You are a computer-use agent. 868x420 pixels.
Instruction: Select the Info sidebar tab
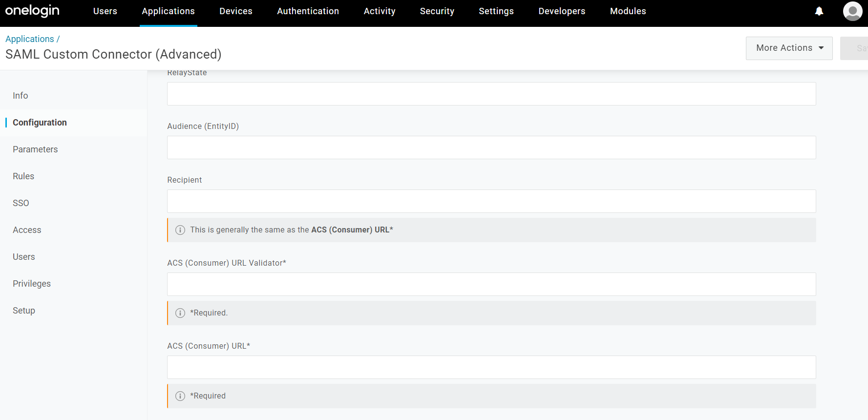point(21,96)
